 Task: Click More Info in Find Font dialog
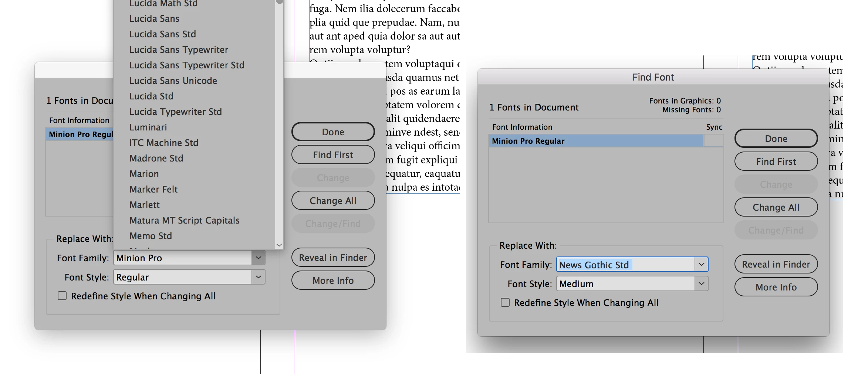(776, 287)
